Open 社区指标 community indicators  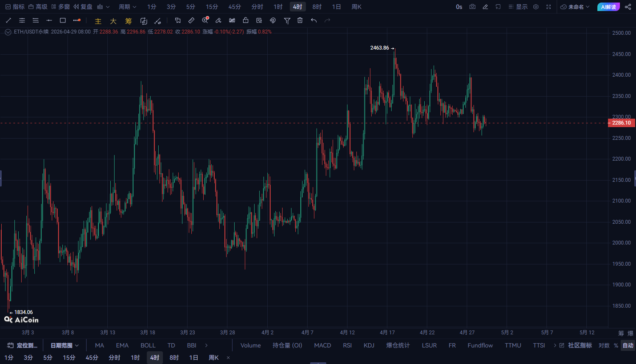point(576,345)
